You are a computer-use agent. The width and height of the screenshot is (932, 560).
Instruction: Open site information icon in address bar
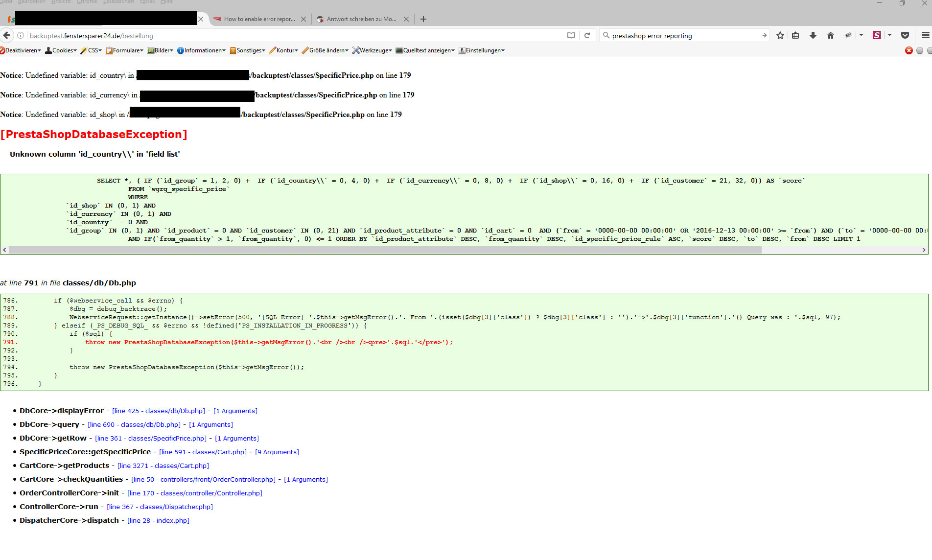coord(21,35)
